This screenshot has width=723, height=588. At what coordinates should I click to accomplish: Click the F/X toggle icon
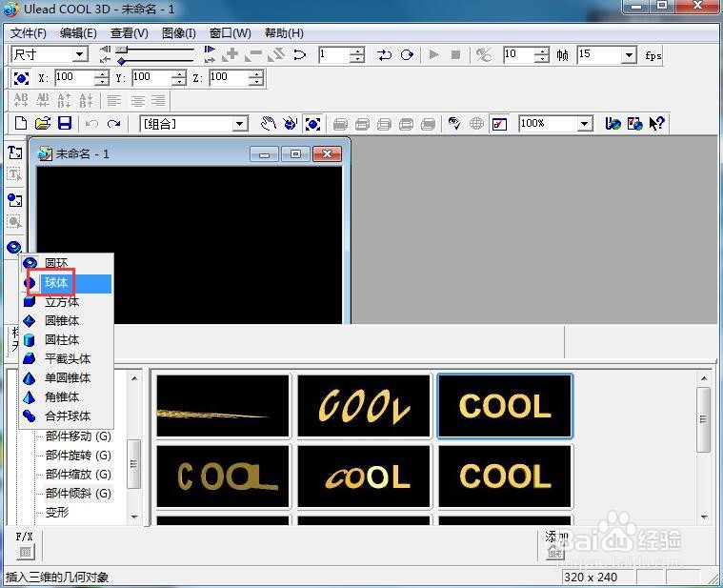[x=26, y=552]
